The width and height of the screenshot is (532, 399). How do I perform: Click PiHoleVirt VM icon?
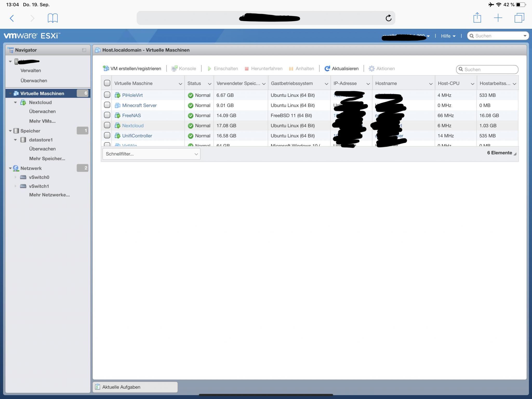[118, 95]
